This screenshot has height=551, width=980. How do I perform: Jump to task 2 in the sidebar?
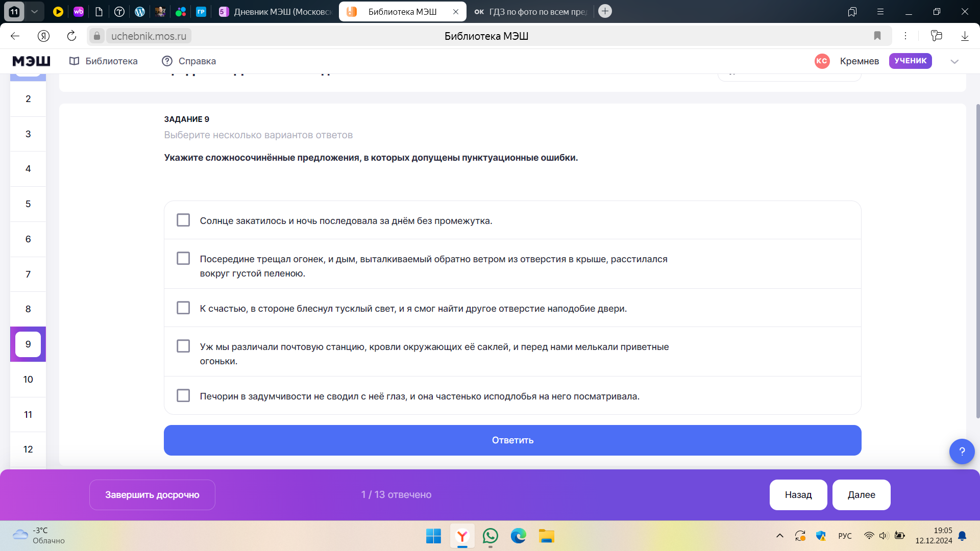click(28, 99)
